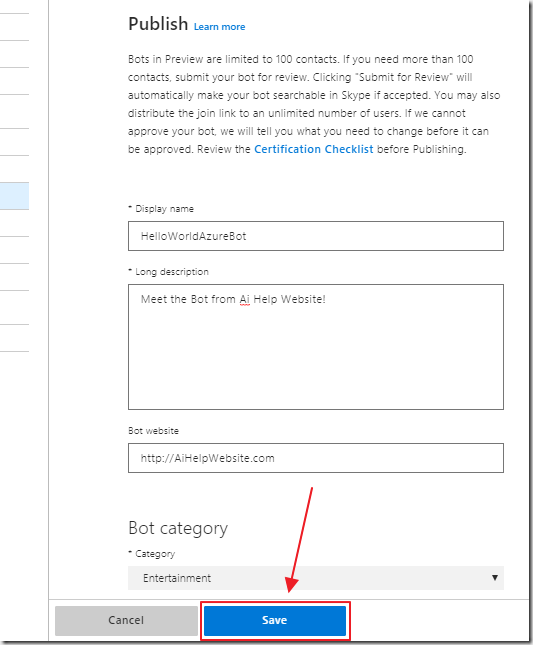Open the Learn more link beside Publish

coord(219,27)
